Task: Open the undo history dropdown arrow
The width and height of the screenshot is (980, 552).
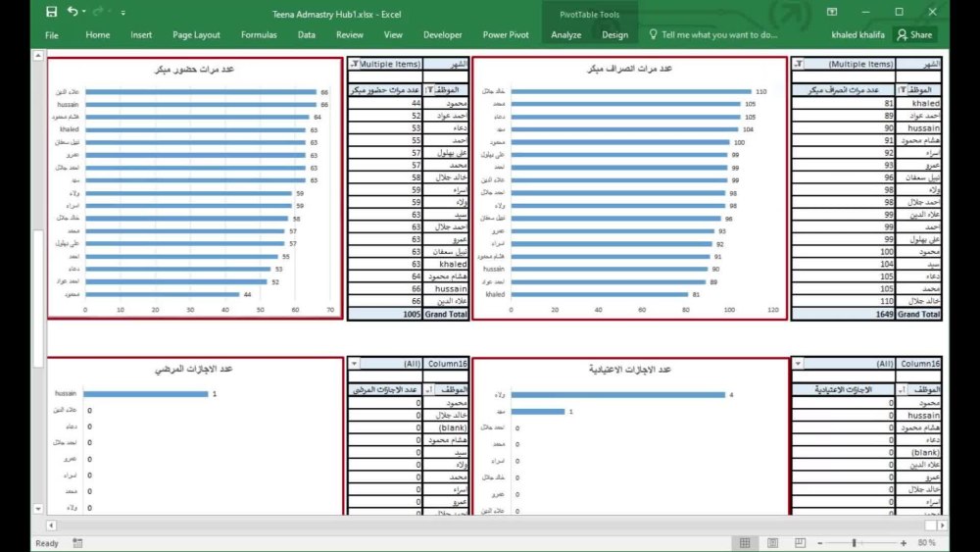Action: pyautogui.click(x=83, y=12)
